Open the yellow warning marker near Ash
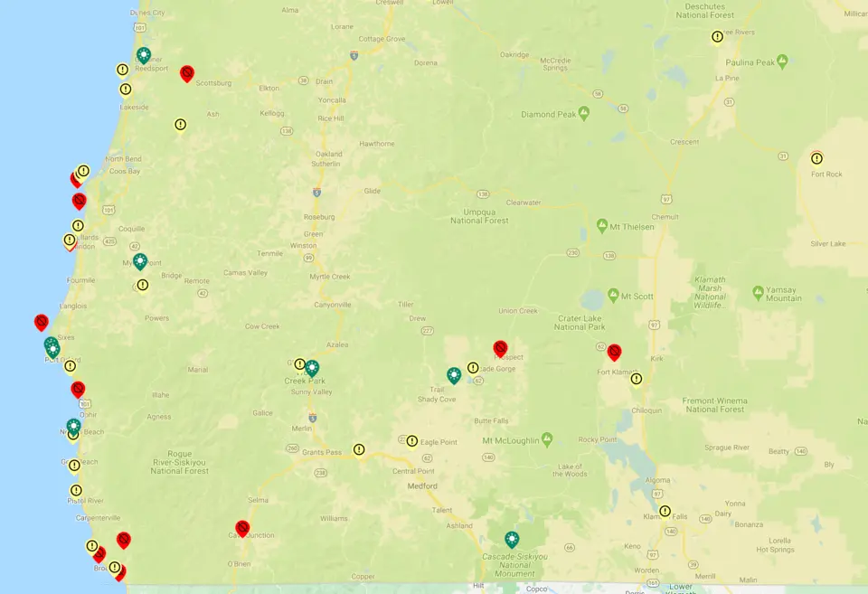 (x=181, y=125)
